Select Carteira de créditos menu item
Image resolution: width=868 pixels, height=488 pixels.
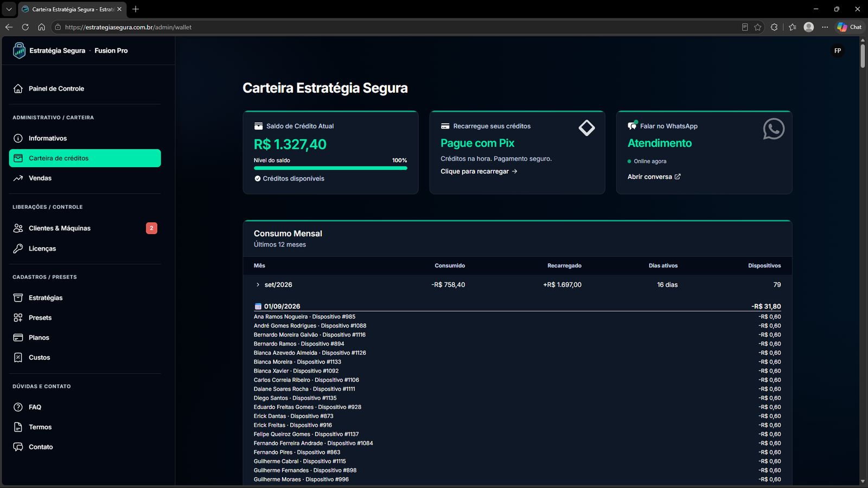tap(85, 158)
